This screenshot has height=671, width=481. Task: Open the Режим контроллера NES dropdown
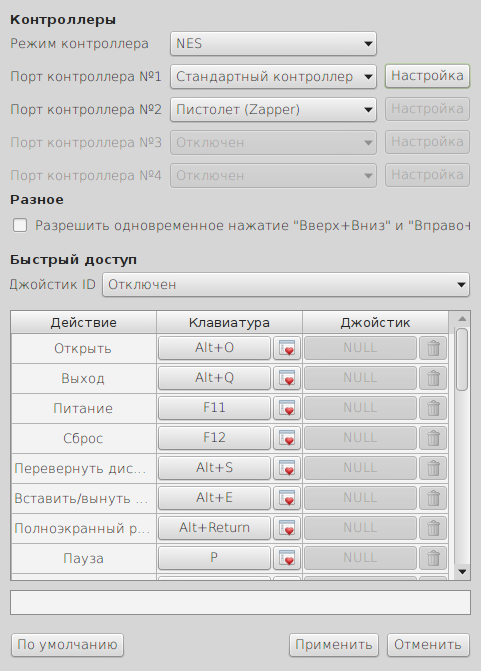coord(273,44)
